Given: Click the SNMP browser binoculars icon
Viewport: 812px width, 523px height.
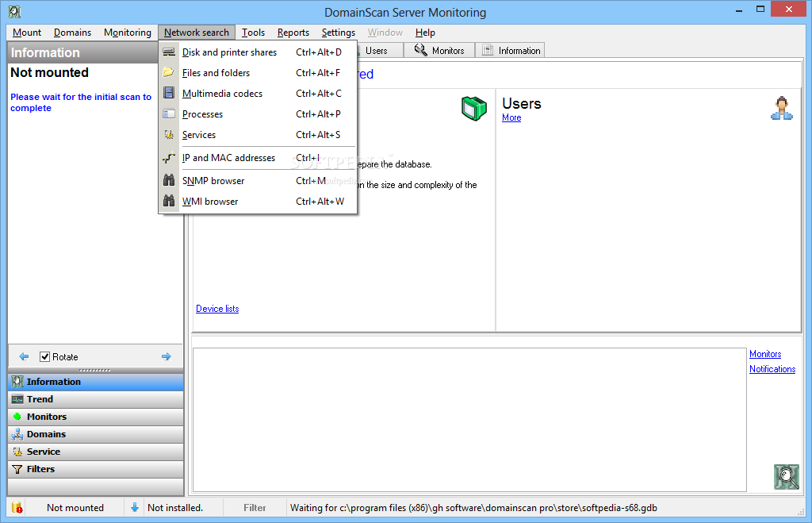Looking at the screenshot, I should [169, 180].
